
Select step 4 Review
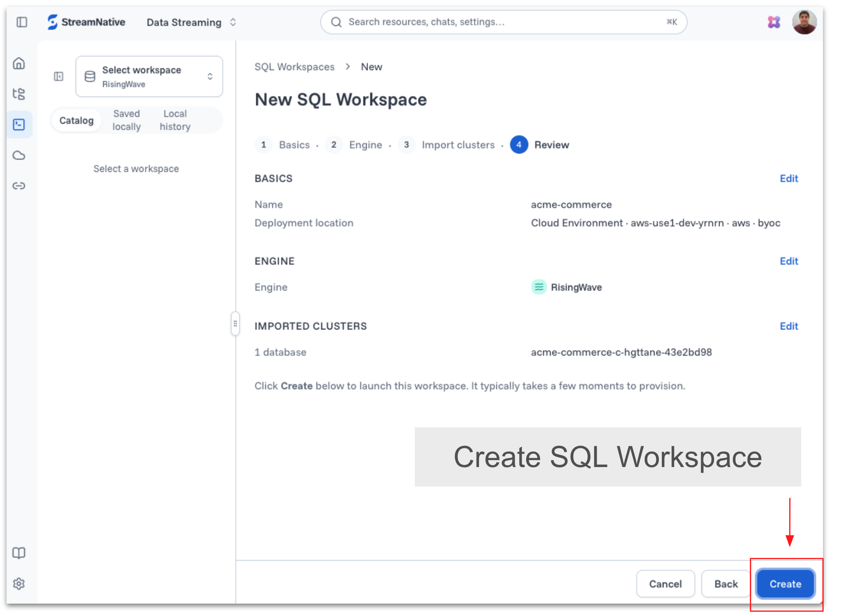[x=540, y=145]
